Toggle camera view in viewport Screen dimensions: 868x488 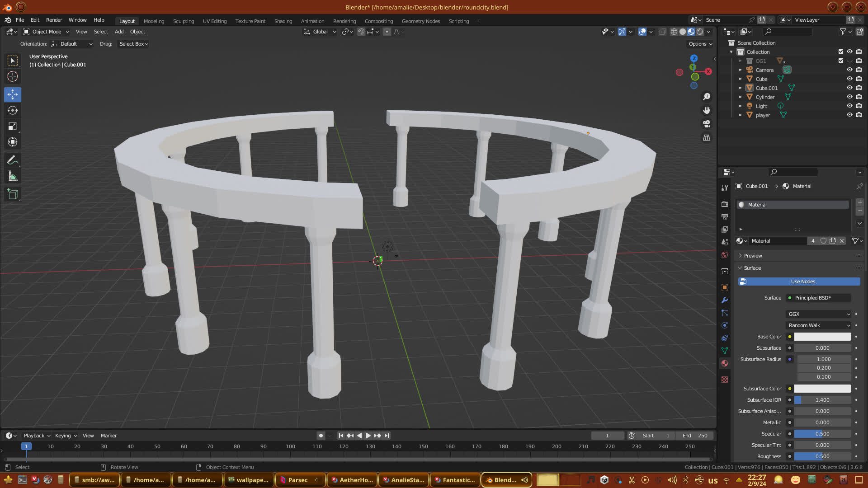point(707,124)
